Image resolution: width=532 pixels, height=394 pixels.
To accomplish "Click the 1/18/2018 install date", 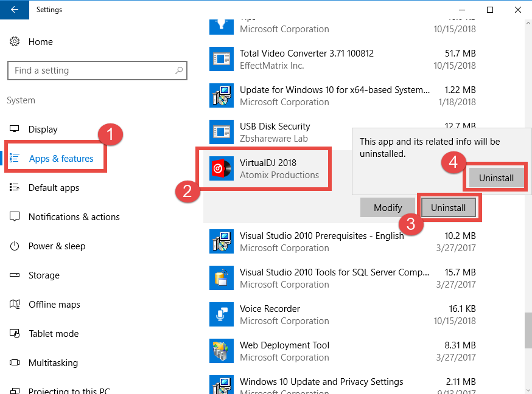I will coord(457,102).
